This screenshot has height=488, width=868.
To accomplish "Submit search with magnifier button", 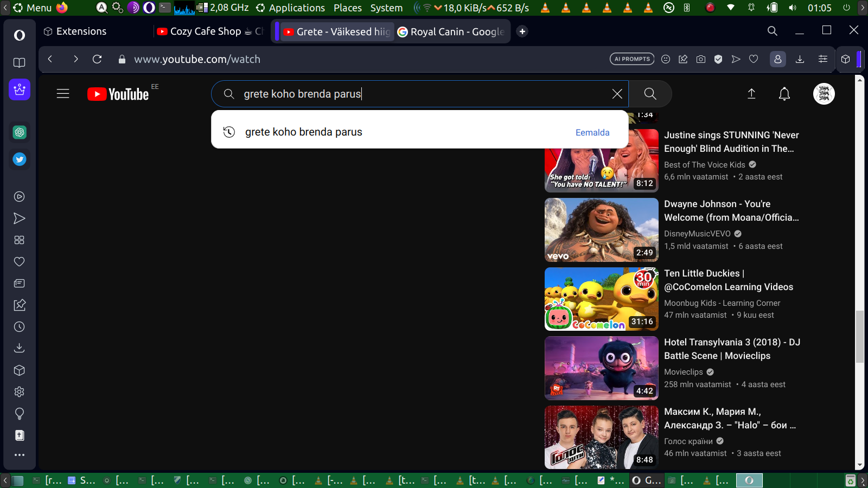I will 650,94.
